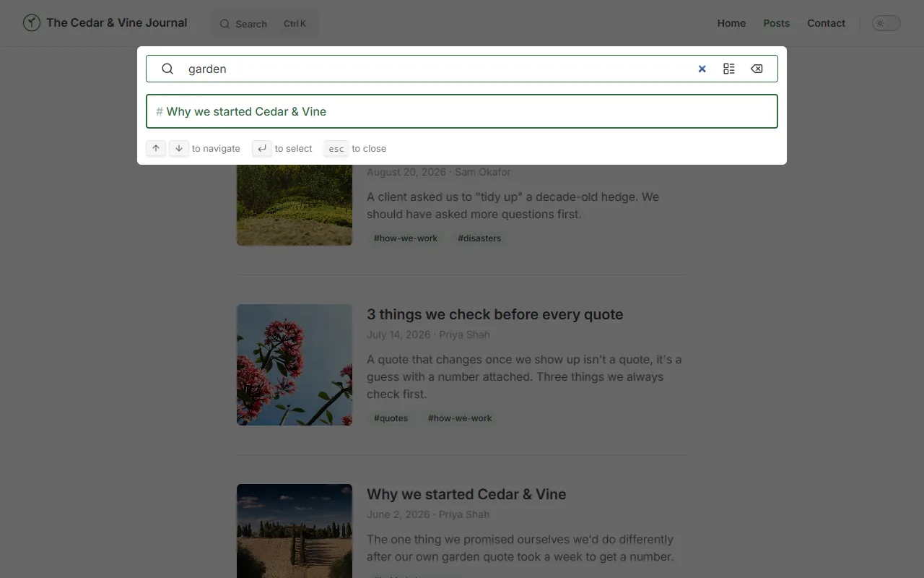Click the enter key hint next to 'to select'
The width and height of the screenshot is (924, 578).
click(262, 148)
